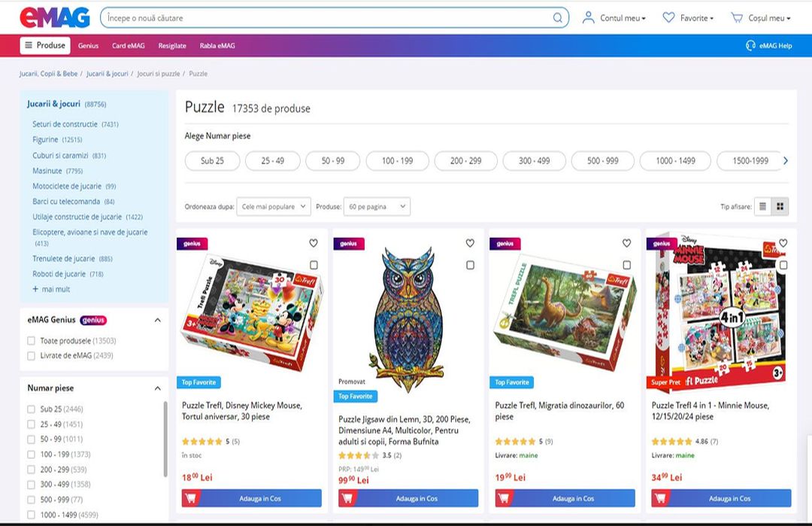
Task: Open the Card eMAG menu item
Action: tap(128, 46)
